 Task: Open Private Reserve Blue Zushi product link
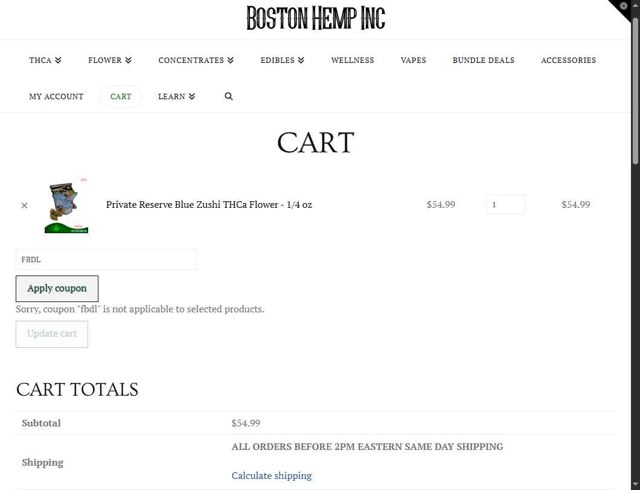point(209,205)
